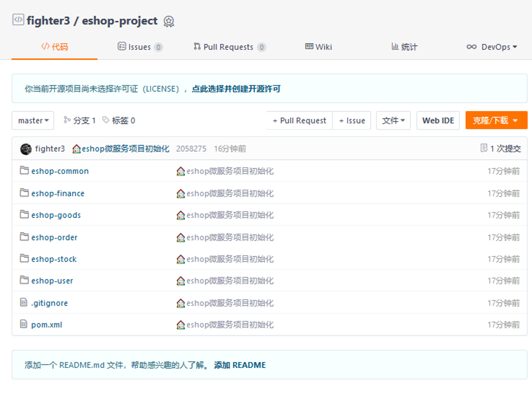Click the 添加 README link
This screenshot has height=396, width=532.
pos(240,365)
